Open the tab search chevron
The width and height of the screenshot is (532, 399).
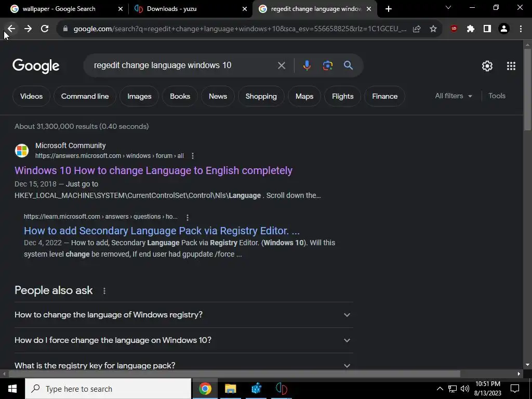tap(448, 7)
